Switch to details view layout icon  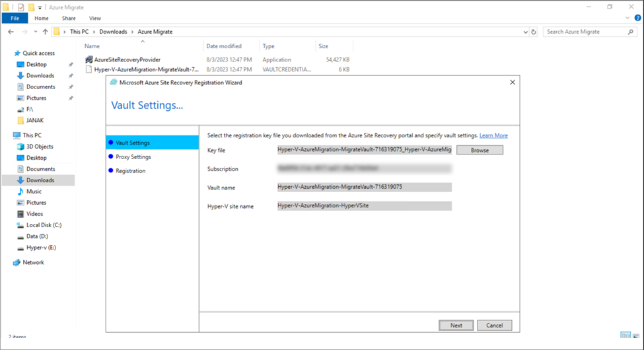[626, 335]
